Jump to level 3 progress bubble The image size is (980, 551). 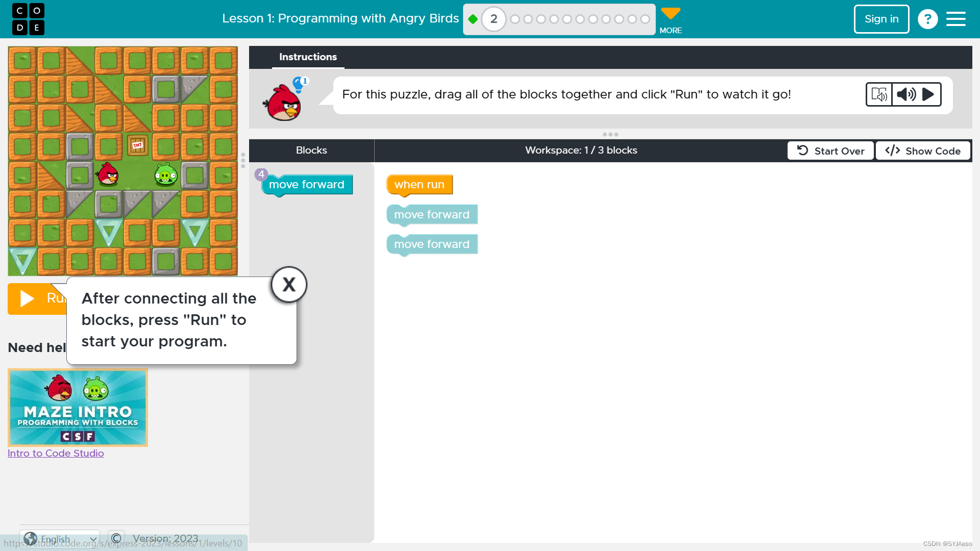pyautogui.click(x=515, y=19)
